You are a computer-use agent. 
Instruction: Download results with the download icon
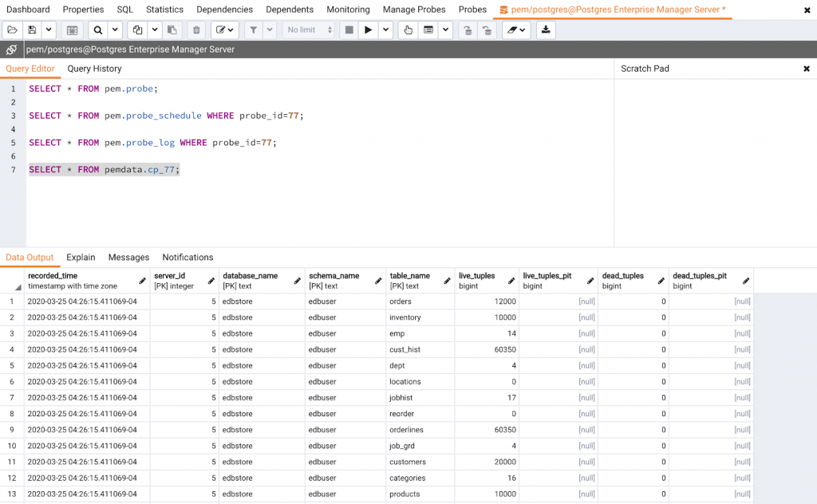[x=546, y=30]
